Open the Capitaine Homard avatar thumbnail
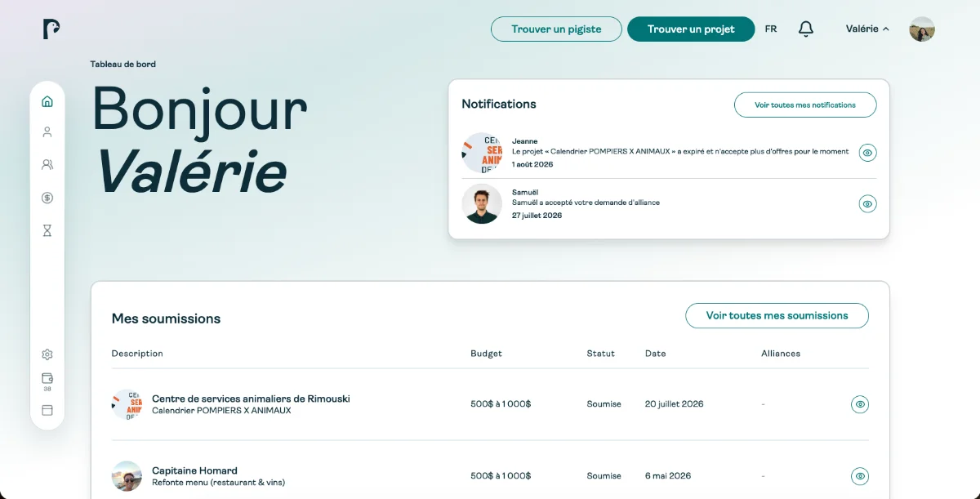The image size is (980, 499). click(127, 476)
